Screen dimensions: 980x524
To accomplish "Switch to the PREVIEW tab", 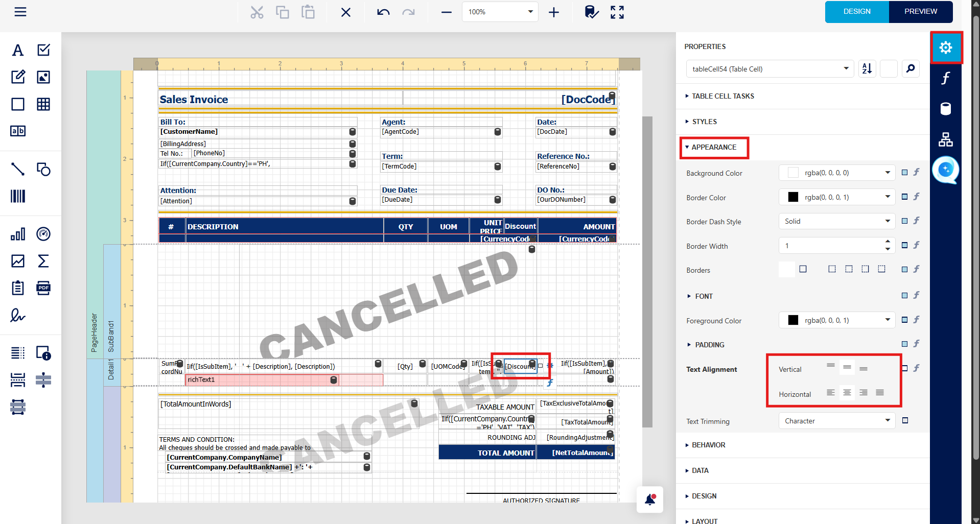I will (x=921, y=12).
